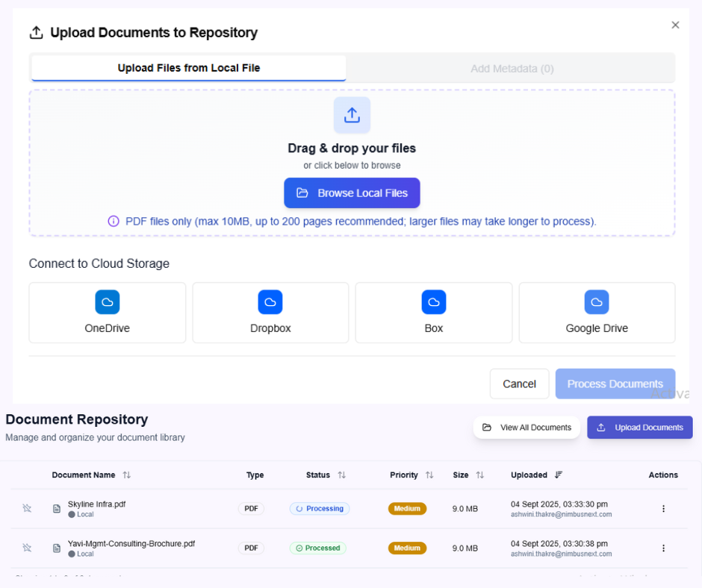The height and width of the screenshot is (588, 702).
Task: Sort by Priority column arrows
Action: (429, 475)
